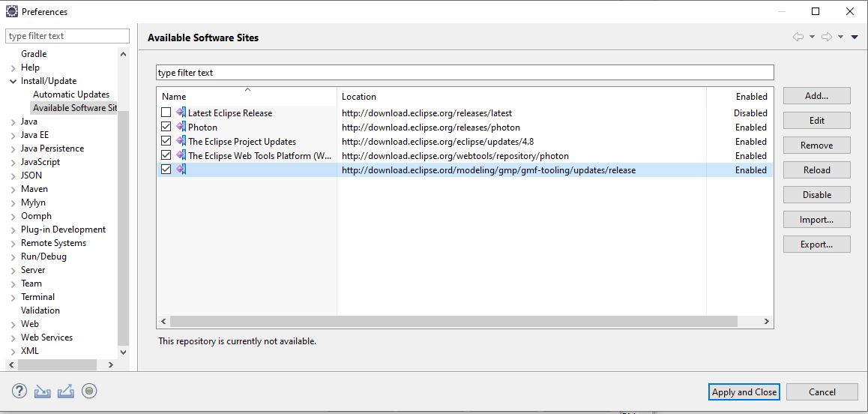Click the sites table horizontal scrollbar

pos(450,321)
